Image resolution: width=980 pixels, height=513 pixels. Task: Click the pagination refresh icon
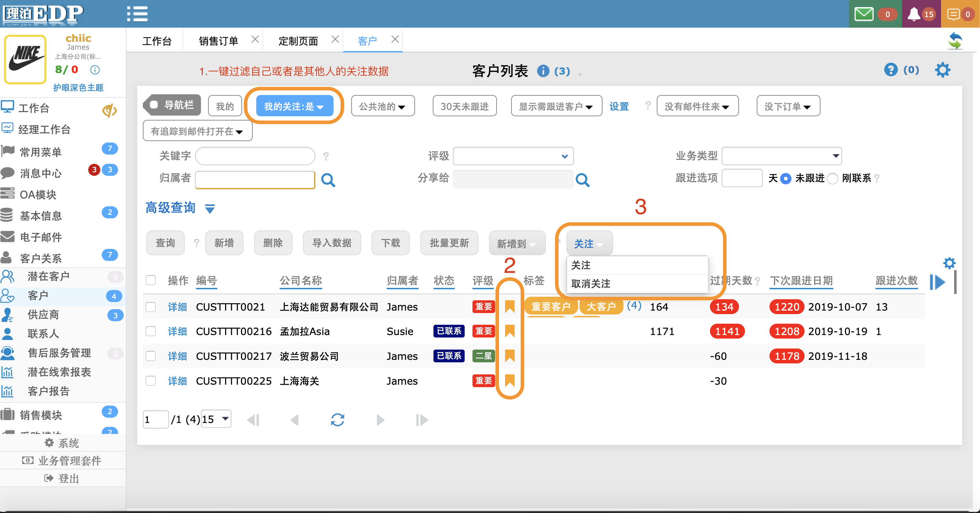[337, 420]
